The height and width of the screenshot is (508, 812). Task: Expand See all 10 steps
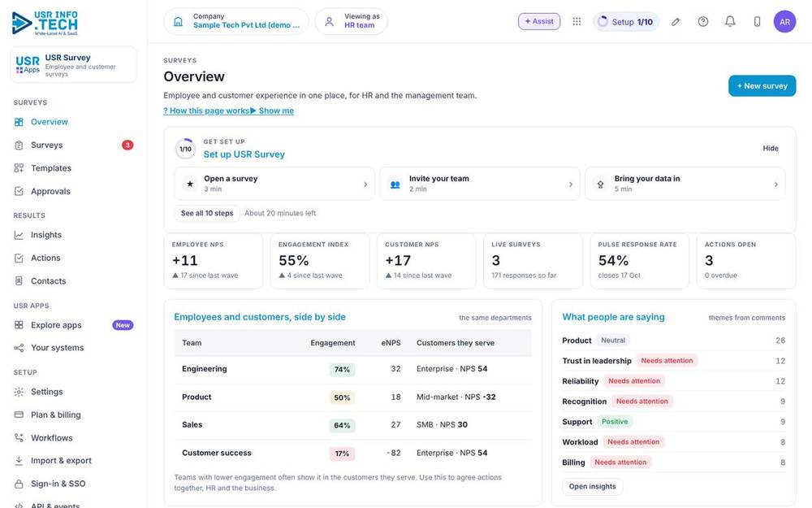207,213
